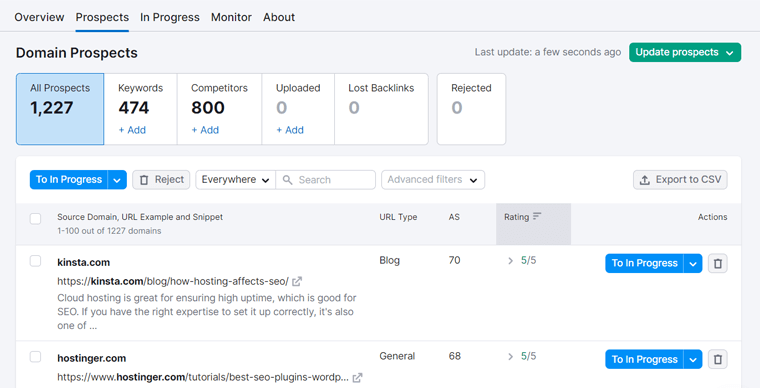Go to the In Progress tab
760x388 pixels.
(170, 17)
